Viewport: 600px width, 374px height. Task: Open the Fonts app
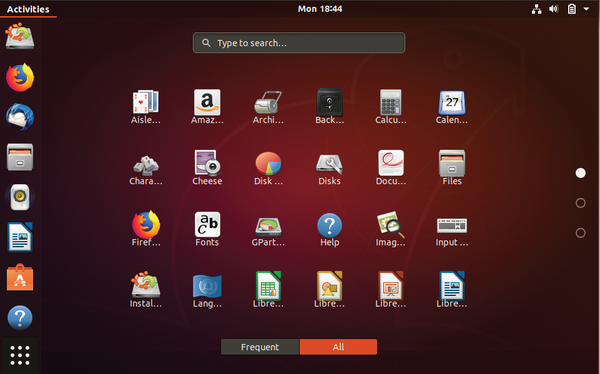(207, 224)
